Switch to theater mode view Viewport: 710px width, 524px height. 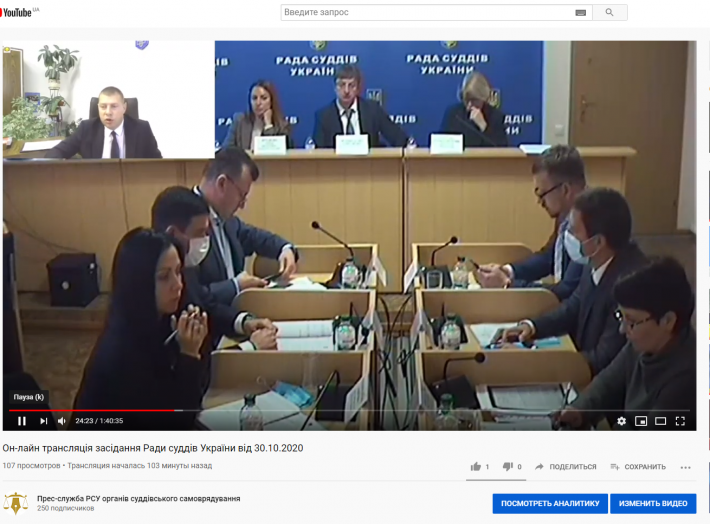660,421
